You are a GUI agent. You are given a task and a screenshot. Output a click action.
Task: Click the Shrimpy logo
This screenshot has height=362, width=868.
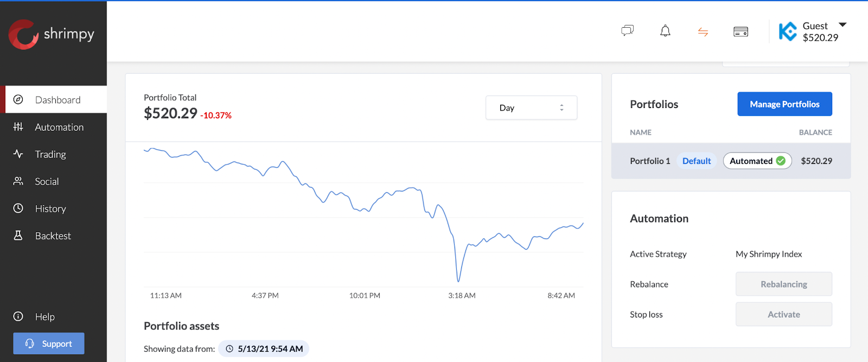click(52, 34)
